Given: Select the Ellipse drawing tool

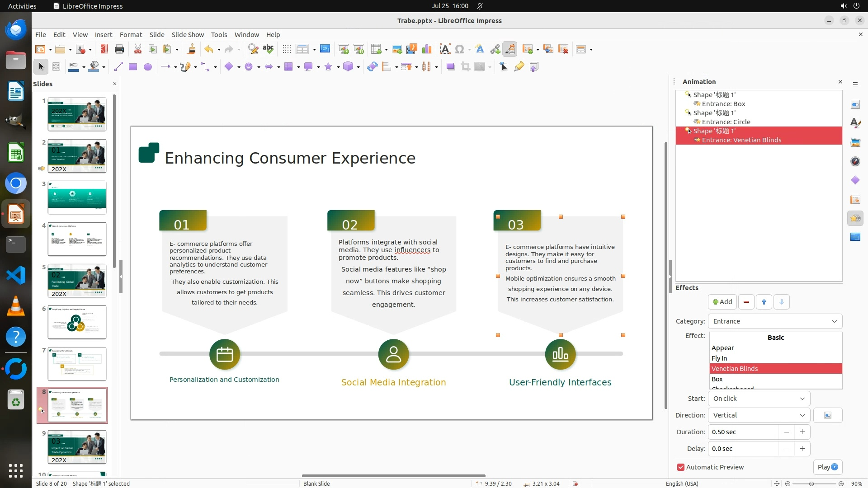Looking at the screenshot, I should (147, 67).
